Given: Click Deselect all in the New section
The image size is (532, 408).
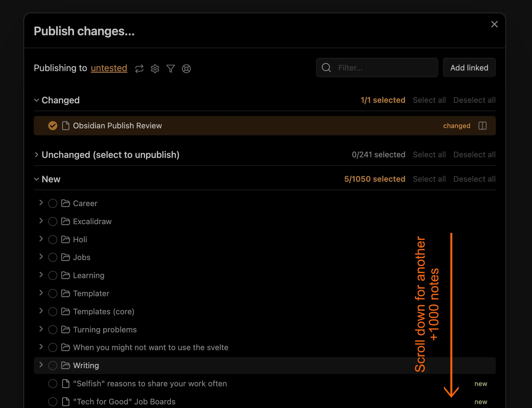Looking at the screenshot, I should tap(474, 179).
